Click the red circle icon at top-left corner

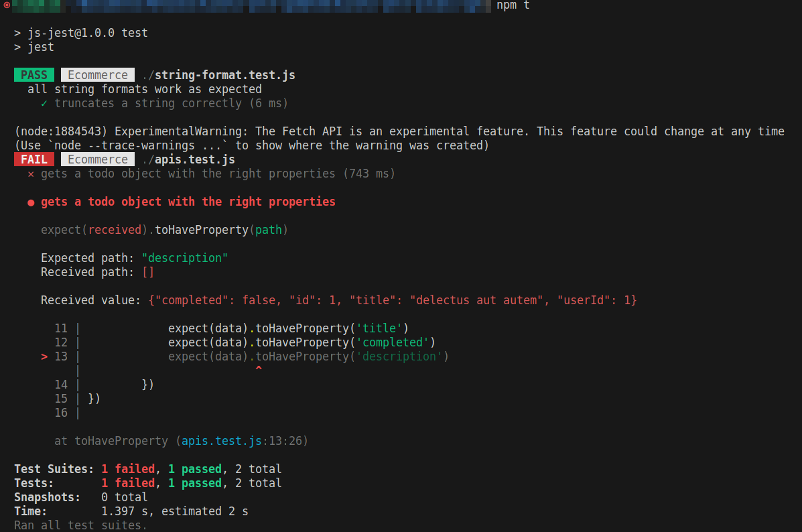(x=6, y=5)
